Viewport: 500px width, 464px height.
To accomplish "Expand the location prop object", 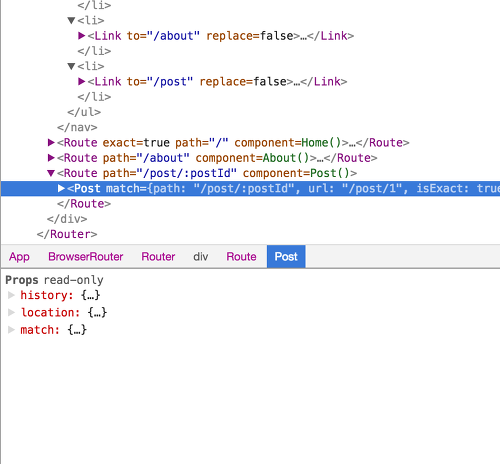I will click(x=11, y=312).
